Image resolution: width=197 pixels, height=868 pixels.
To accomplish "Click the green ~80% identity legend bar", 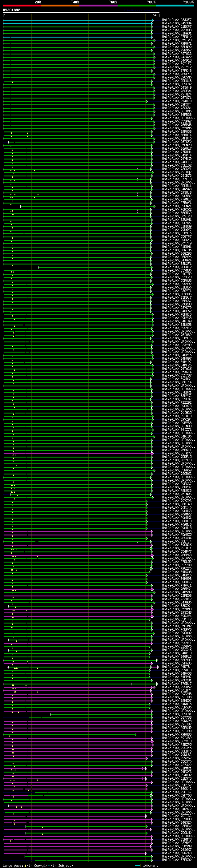I will [x=137, y=6].
